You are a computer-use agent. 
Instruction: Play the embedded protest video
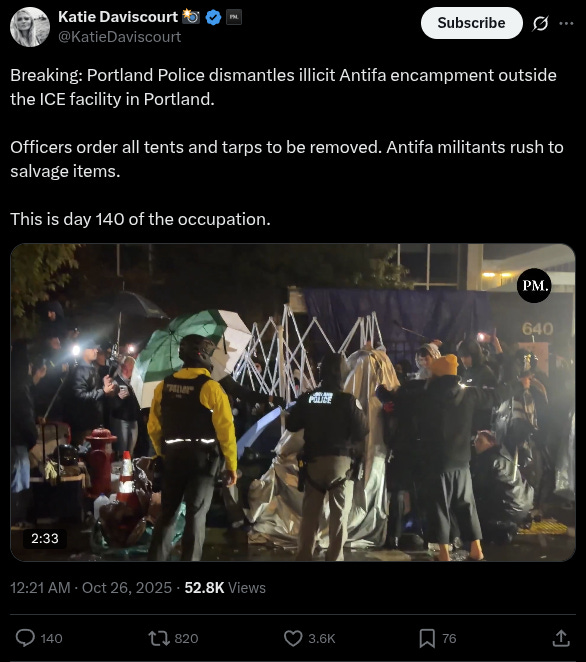293,402
